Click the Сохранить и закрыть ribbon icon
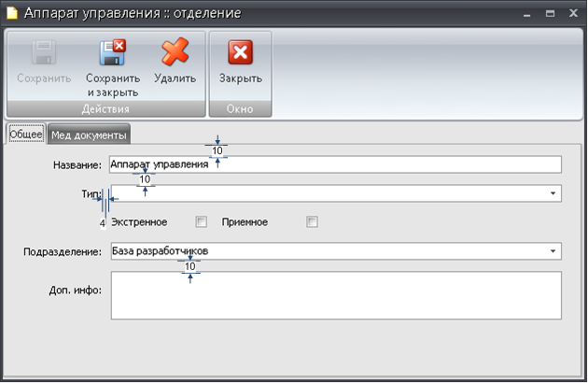The image size is (588, 383). click(x=112, y=53)
